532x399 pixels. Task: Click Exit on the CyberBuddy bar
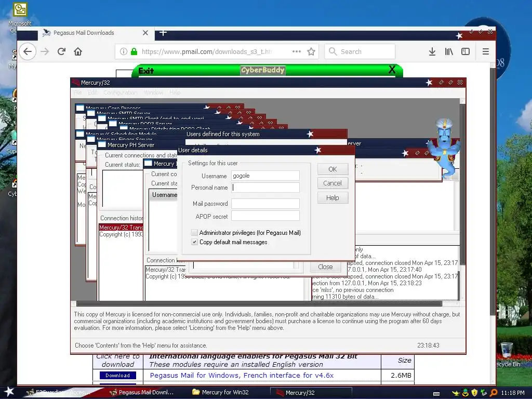click(x=146, y=71)
